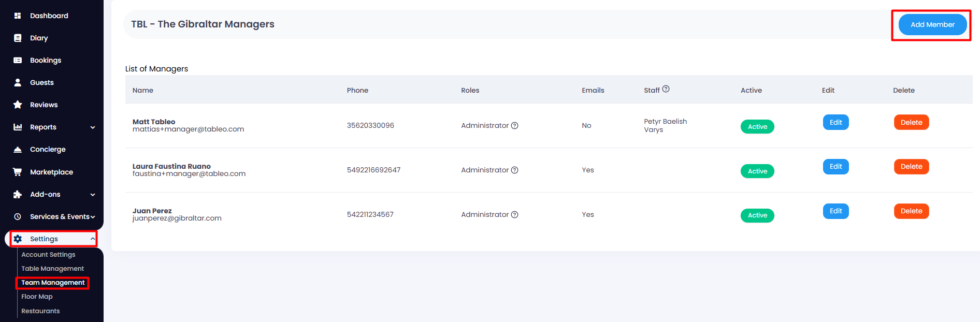Screen dimensions: 980x322
Task: Open Table Management settings page
Action: coord(52,269)
